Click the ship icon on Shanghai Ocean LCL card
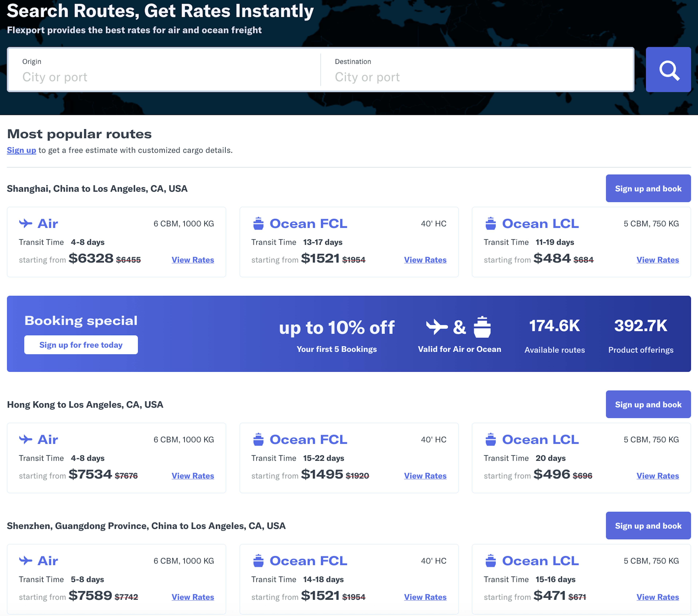Image resolution: width=698 pixels, height=616 pixels. pos(491,223)
